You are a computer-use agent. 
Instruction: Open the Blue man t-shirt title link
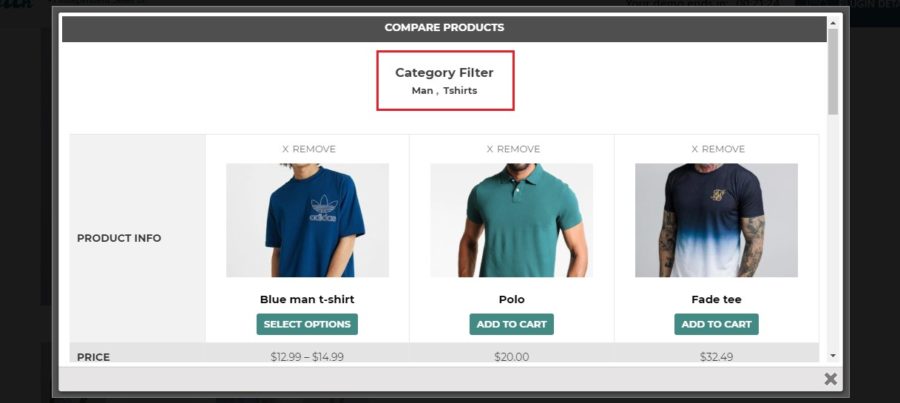click(x=307, y=299)
